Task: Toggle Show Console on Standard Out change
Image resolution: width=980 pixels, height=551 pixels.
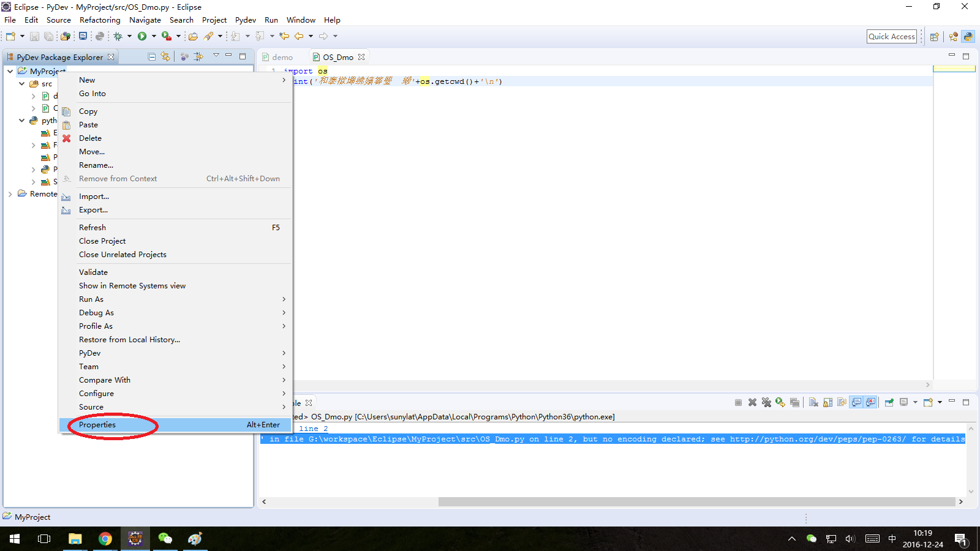Action: 856,402
